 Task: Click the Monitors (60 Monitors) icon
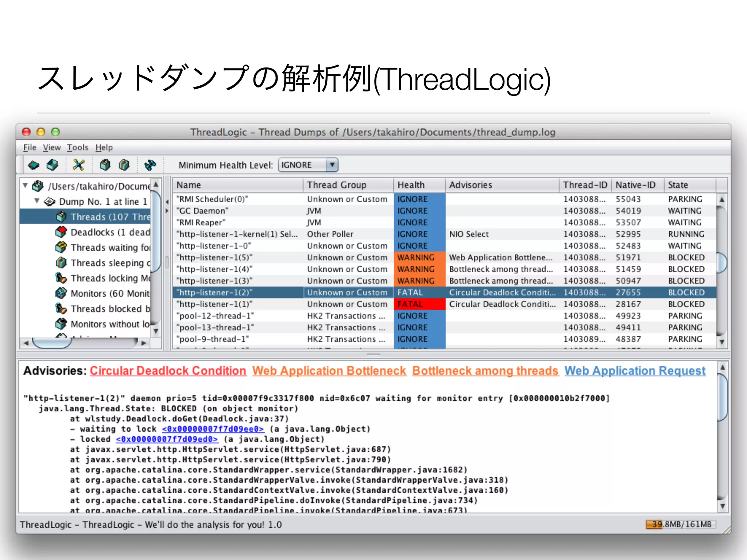point(61,293)
